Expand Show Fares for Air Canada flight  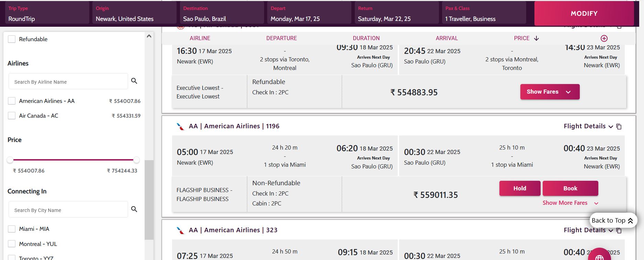coord(550,92)
